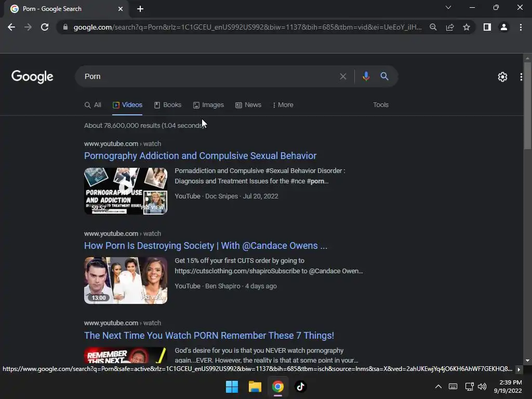Open the Chrome profile icon

(x=504, y=27)
